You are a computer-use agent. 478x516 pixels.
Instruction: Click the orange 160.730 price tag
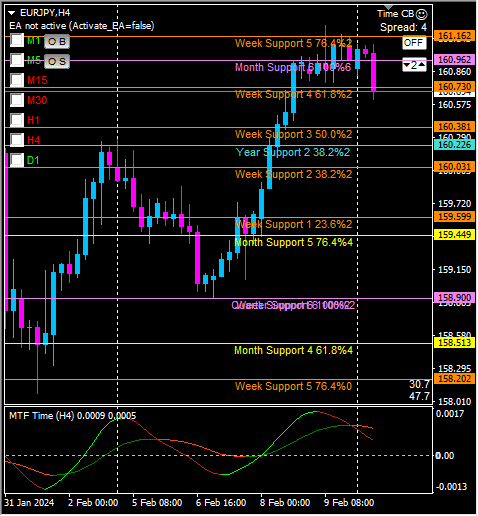pyautogui.click(x=454, y=87)
